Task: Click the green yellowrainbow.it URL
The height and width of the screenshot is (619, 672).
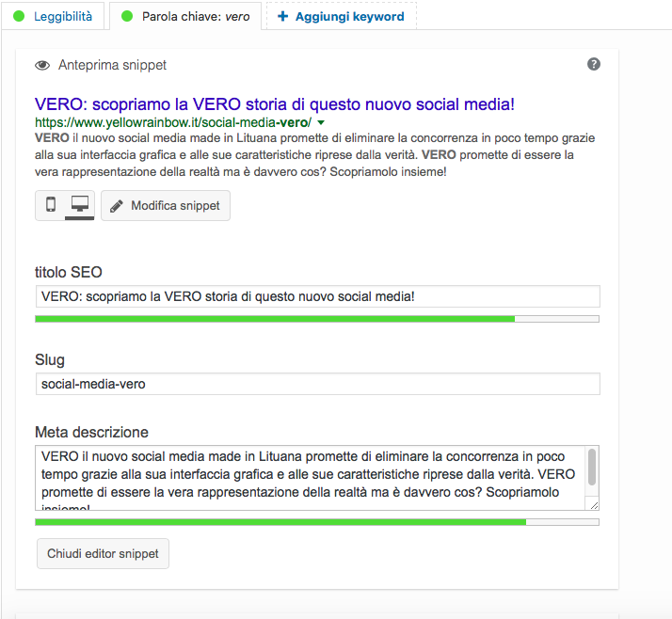Action: point(173,122)
